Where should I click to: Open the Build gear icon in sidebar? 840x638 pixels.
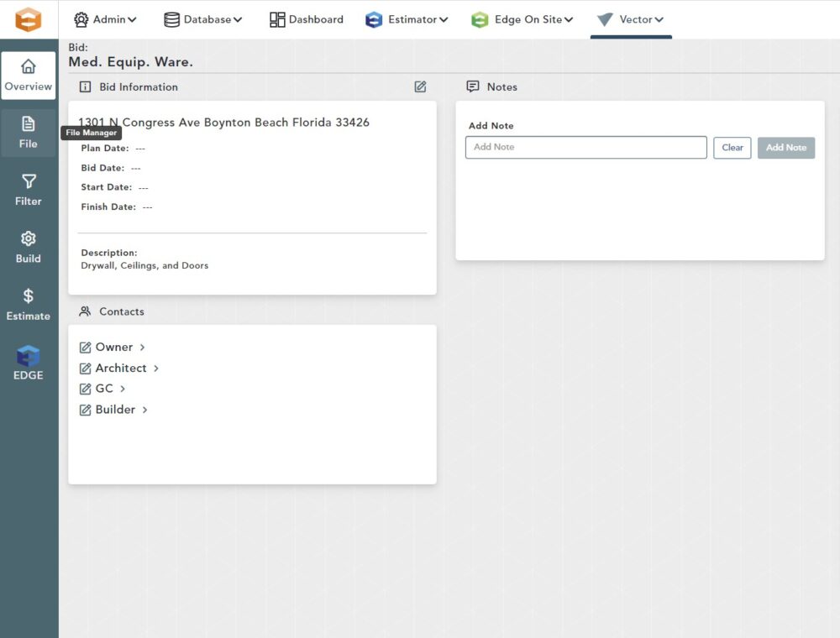click(x=29, y=238)
